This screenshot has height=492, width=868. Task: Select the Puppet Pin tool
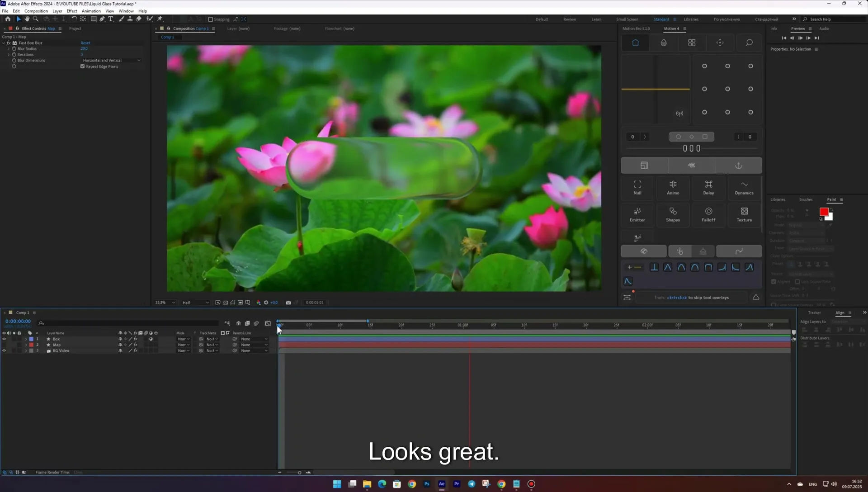[x=160, y=19]
